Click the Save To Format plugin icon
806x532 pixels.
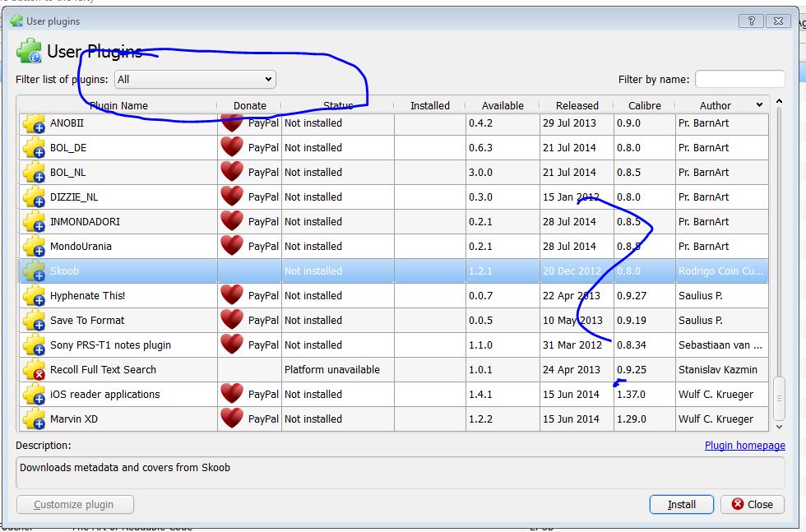(x=34, y=321)
